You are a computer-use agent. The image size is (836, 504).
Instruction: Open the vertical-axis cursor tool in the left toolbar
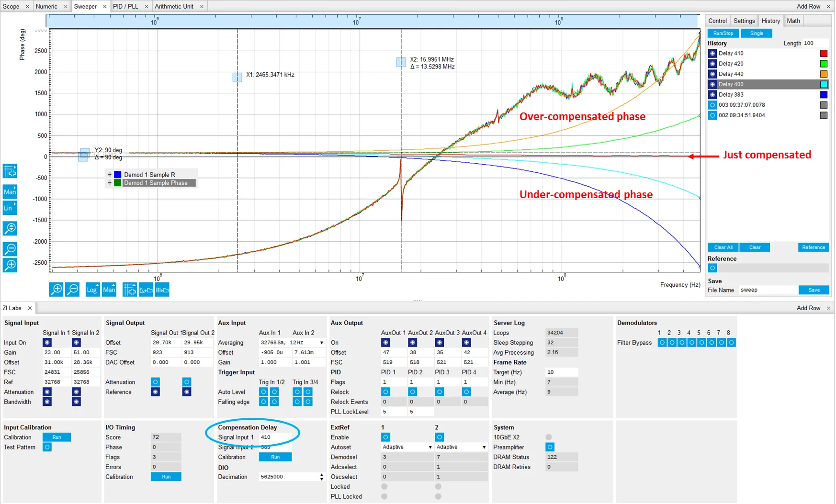[x=10, y=171]
